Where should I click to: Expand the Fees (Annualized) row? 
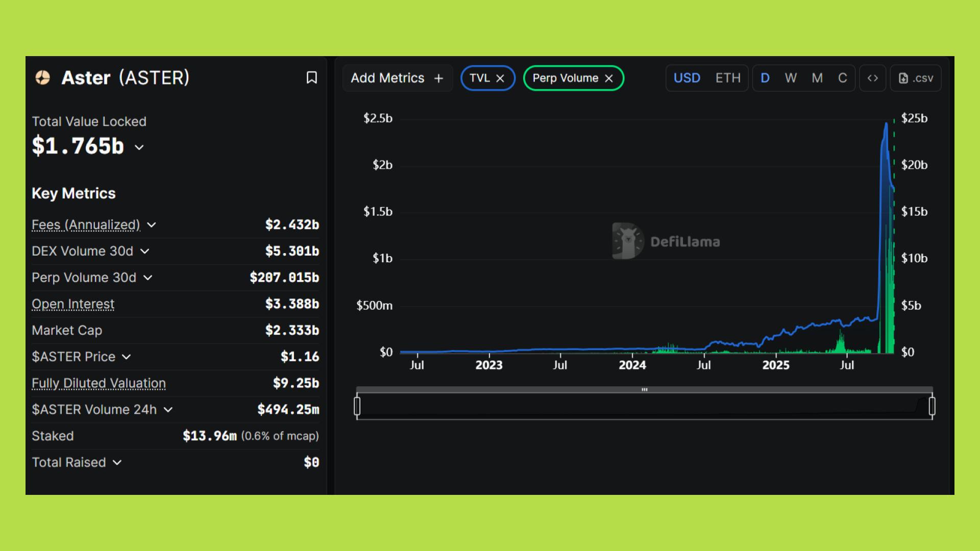pyautogui.click(x=152, y=224)
